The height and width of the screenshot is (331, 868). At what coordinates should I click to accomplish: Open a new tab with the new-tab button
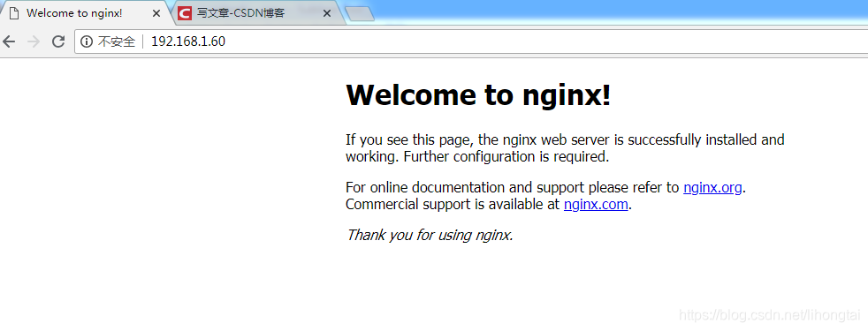pos(359,14)
